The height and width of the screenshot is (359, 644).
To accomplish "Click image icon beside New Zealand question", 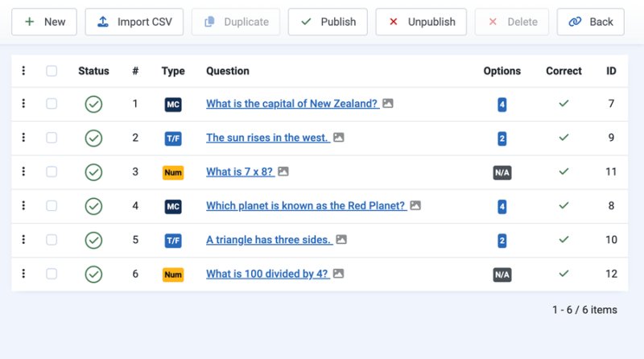I will 388,103.
